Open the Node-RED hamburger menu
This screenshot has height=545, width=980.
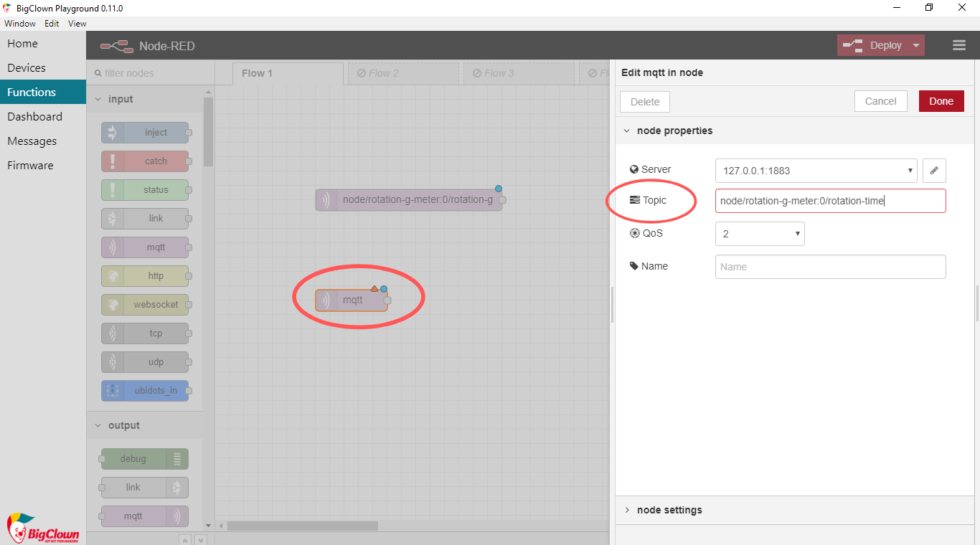pos(959,45)
